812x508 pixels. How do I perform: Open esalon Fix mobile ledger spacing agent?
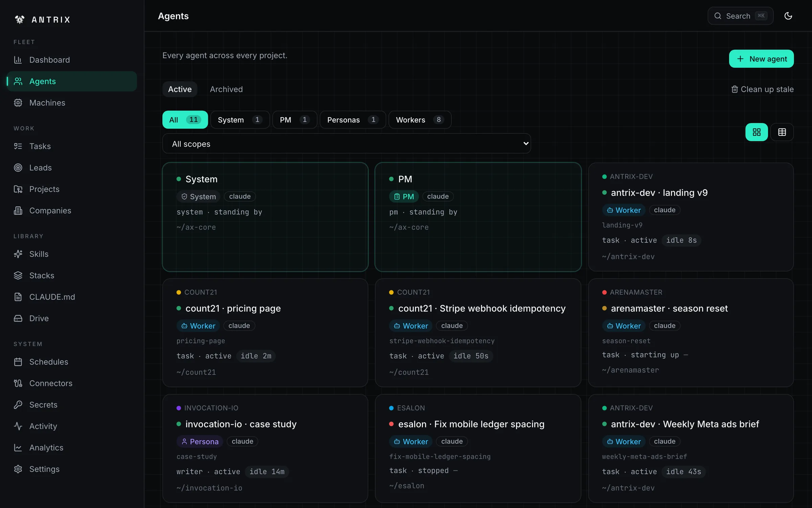point(478,448)
